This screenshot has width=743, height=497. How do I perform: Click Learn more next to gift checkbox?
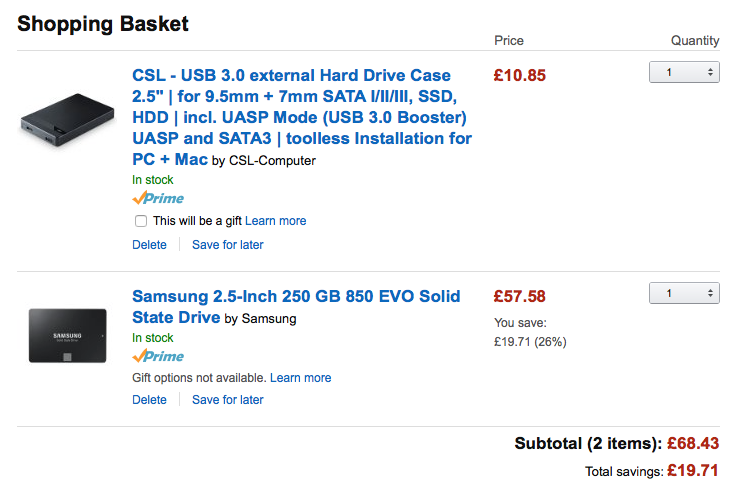pos(276,221)
